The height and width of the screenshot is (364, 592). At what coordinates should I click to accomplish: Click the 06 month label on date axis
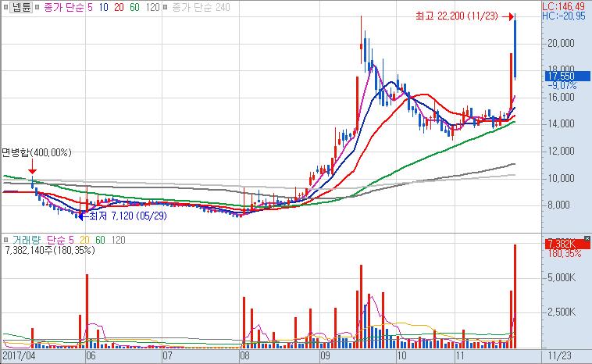[x=91, y=355]
